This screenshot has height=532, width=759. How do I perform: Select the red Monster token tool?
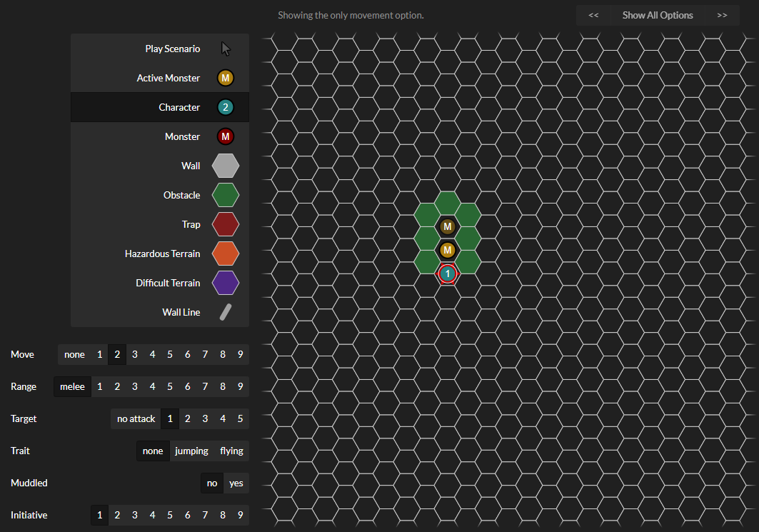coord(226,136)
